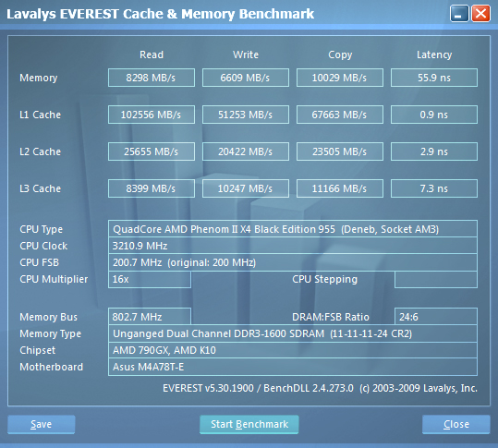Click the Latency column header
498x448 pixels.
434,54
